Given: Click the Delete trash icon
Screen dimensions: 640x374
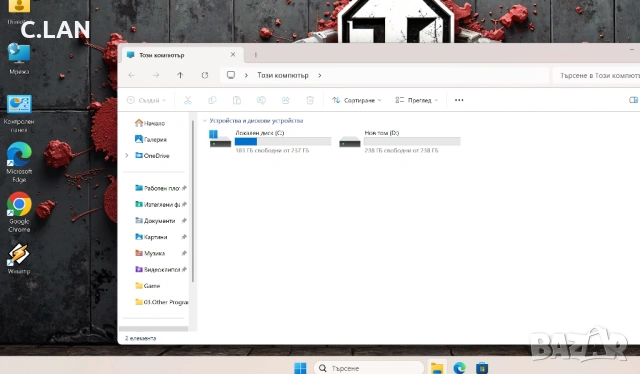Looking at the screenshot, I should click(310, 100).
